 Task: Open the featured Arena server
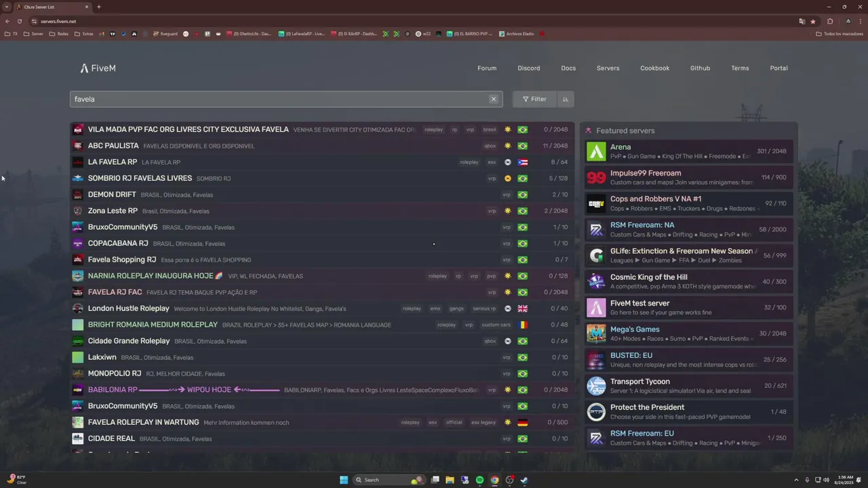(689, 151)
